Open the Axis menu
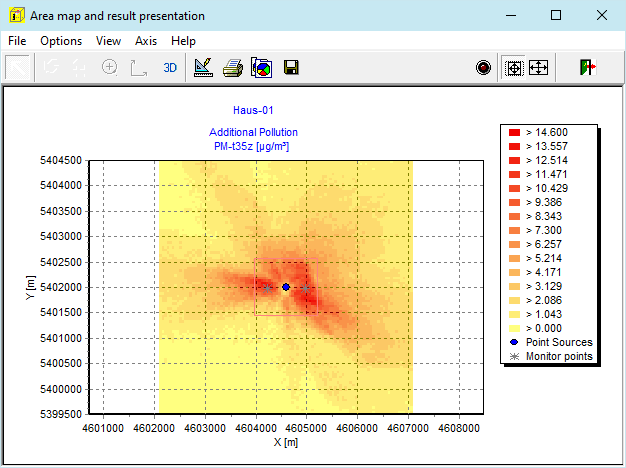The image size is (626, 468). point(146,41)
